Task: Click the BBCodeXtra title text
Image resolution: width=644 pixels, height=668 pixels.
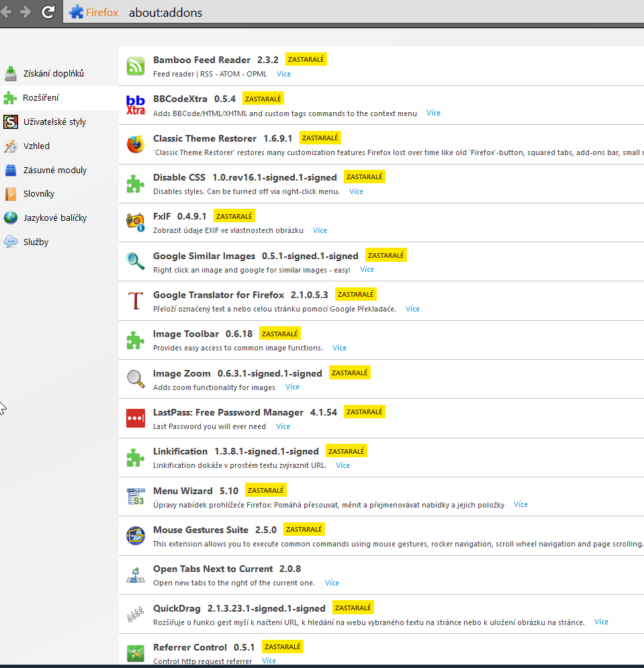Action: (180, 99)
